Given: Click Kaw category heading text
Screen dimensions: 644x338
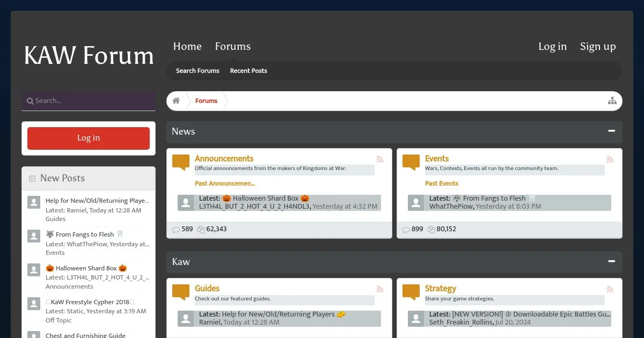Looking at the screenshot, I should (x=181, y=262).
